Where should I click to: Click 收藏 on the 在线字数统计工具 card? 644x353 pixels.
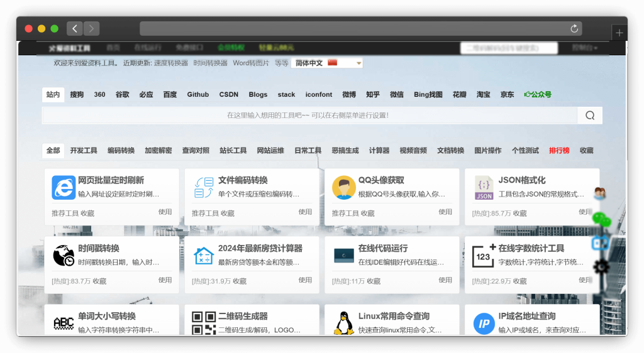pos(519,281)
